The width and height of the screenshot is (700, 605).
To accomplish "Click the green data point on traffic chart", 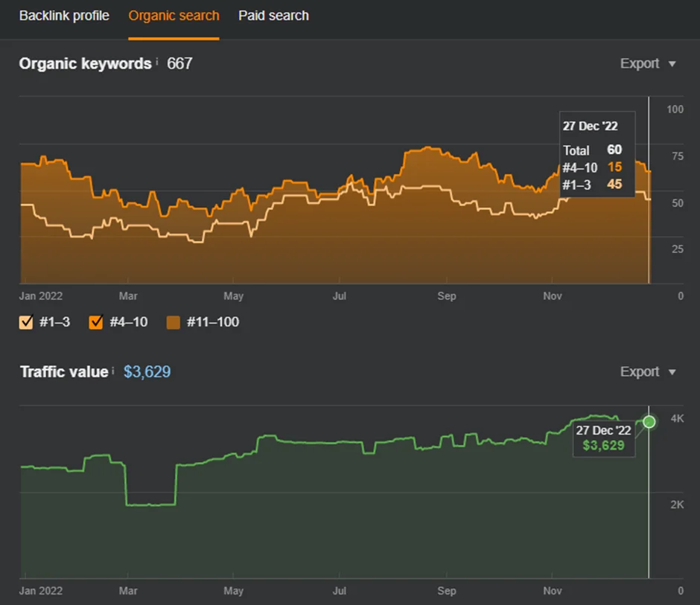I will coord(649,422).
